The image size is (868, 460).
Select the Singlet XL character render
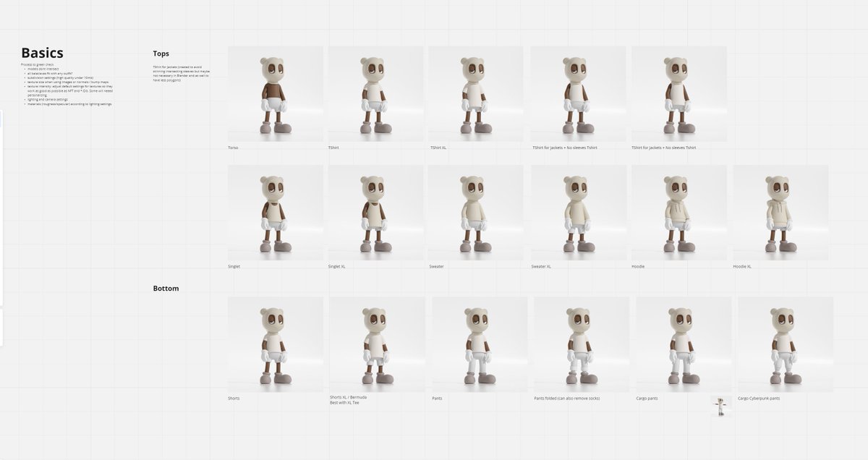point(375,213)
